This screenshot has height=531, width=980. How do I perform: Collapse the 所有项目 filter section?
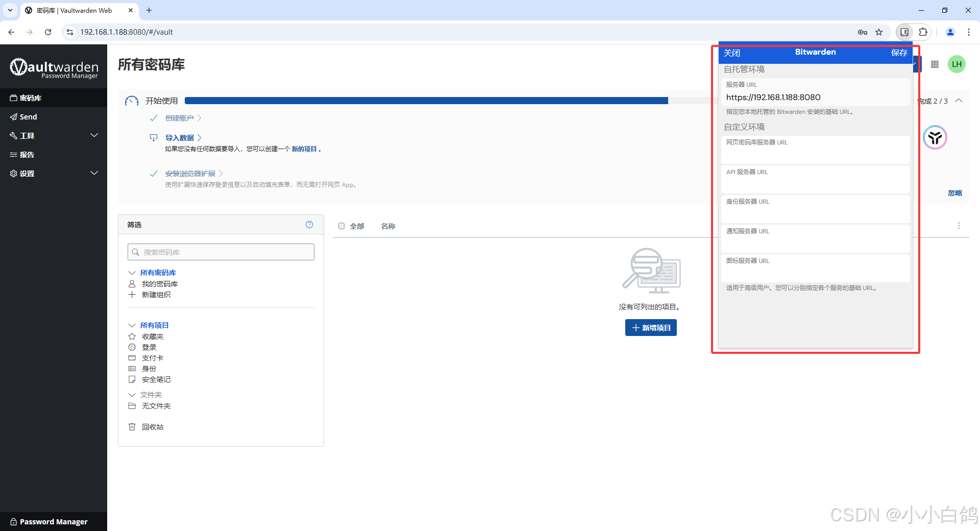tap(132, 325)
